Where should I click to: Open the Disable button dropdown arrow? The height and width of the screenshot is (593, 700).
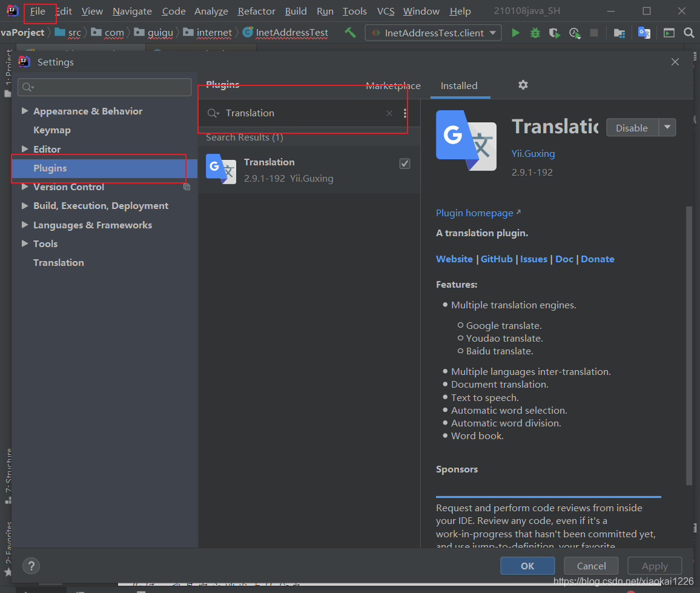click(667, 127)
